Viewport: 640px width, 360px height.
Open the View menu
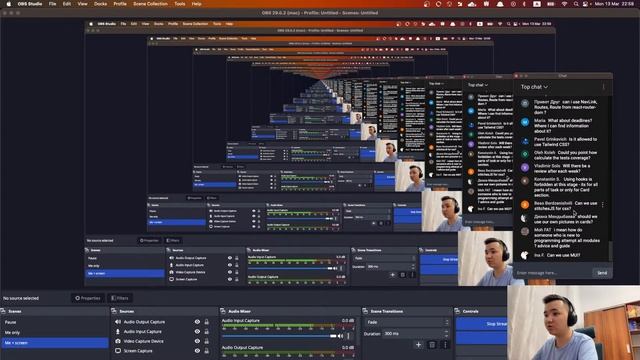[x=82, y=4]
